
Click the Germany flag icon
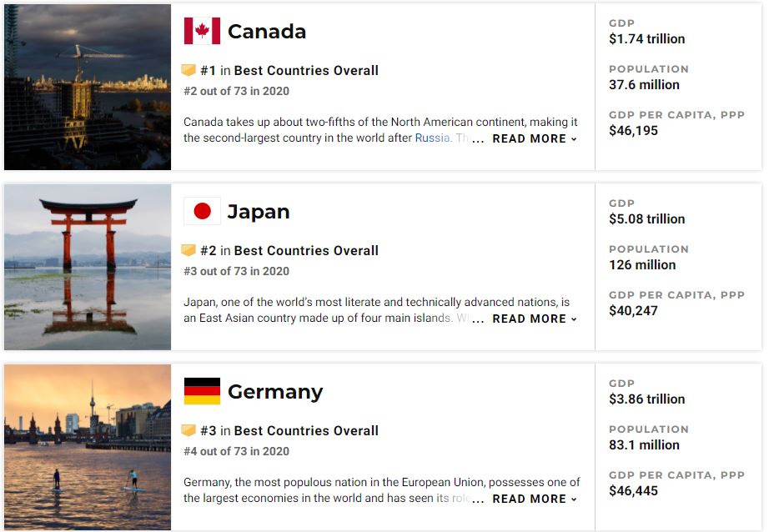[202, 391]
